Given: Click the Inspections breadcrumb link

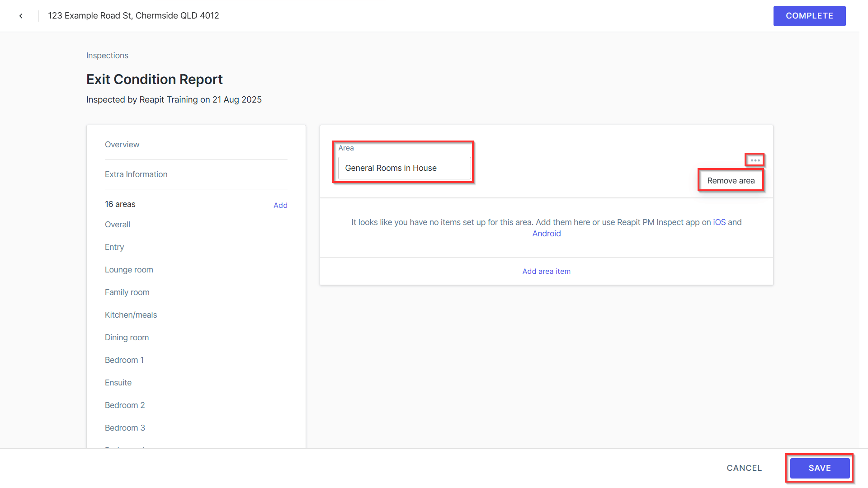Looking at the screenshot, I should pos(107,56).
